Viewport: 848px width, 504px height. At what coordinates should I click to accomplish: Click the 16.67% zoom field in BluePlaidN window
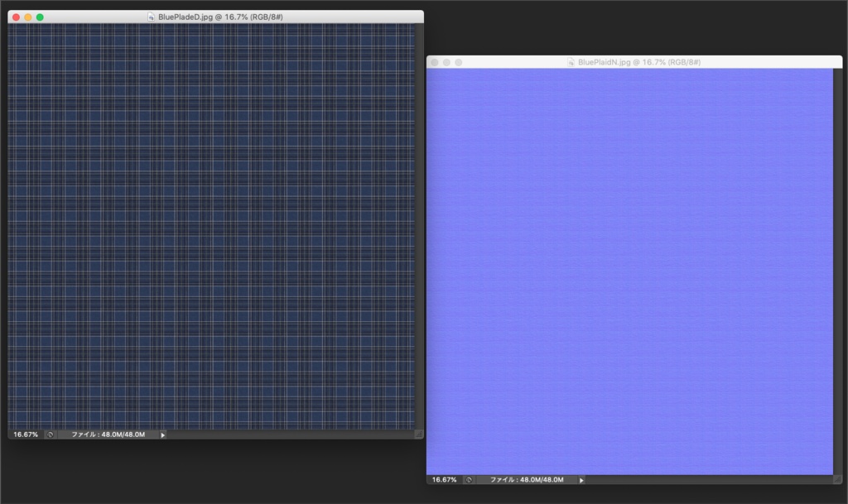coord(444,480)
